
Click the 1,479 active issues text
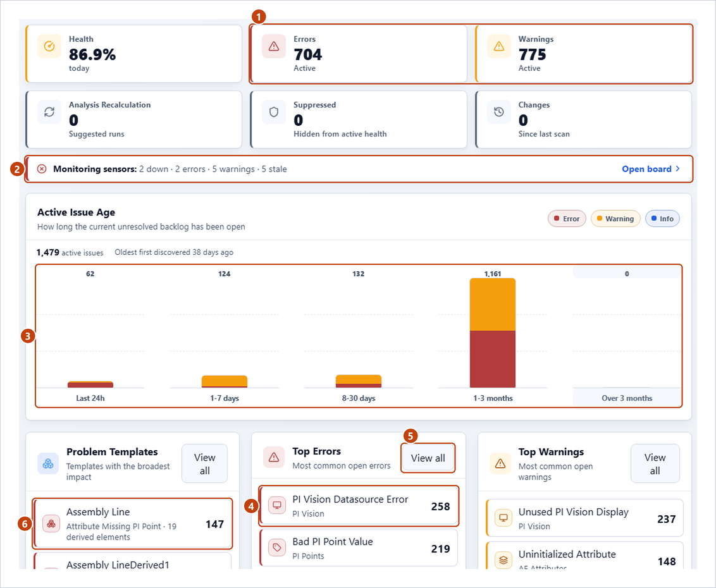point(70,252)
